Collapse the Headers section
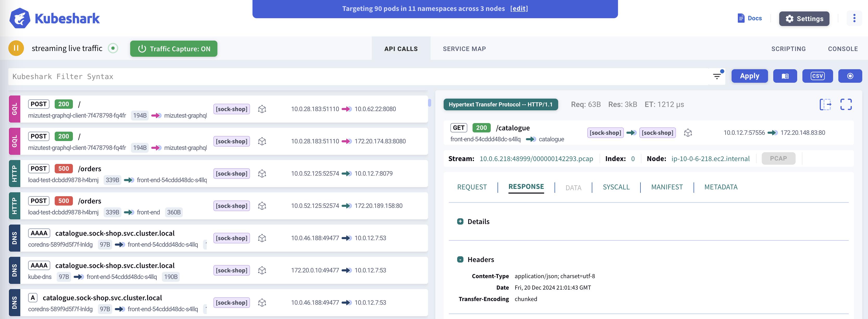This screenshot has width=868, height=319. [460, 259]
